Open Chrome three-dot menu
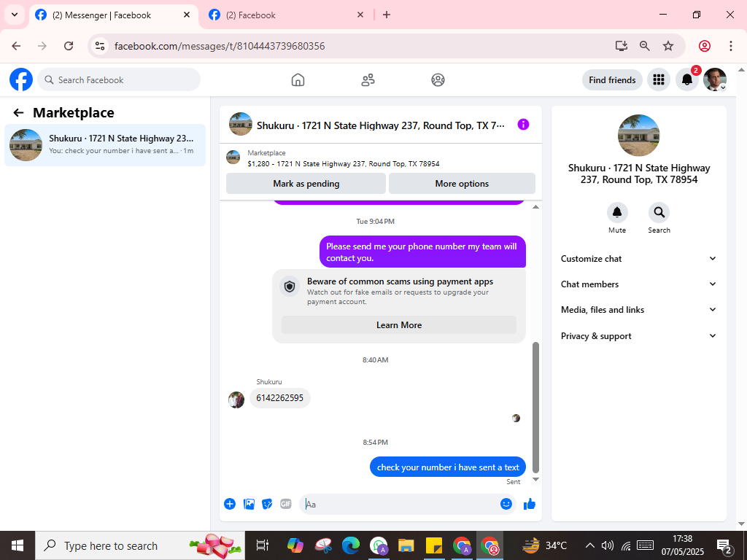The height and width of the screenshot is (560, 747). [x=731, y=46]
